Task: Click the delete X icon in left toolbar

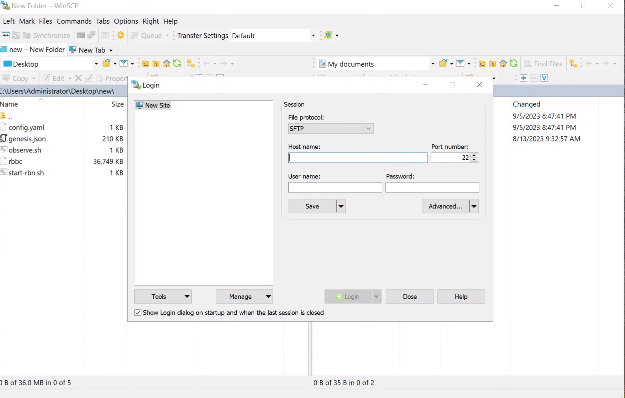Action: pos(78,78)
